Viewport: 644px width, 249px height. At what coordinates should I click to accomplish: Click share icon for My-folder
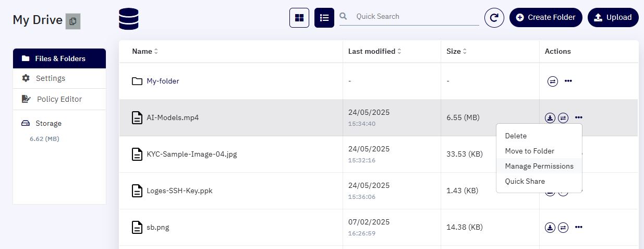[x=553, y=81]
